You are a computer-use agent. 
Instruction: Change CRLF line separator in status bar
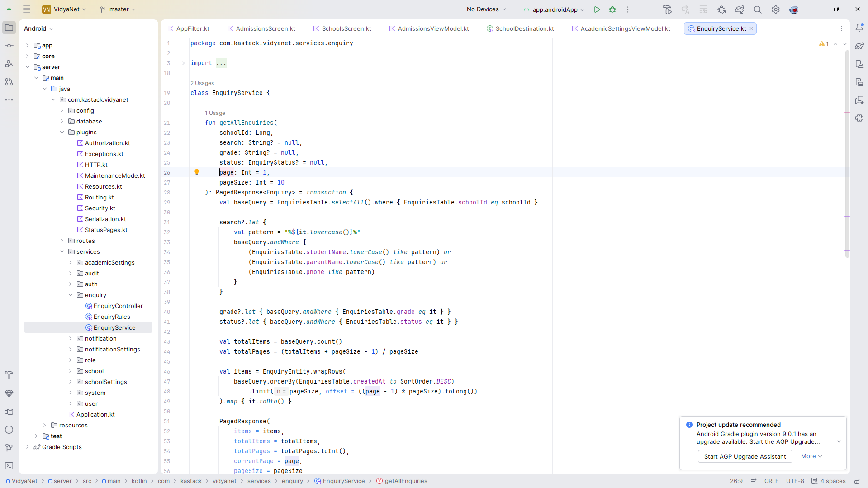tap(772, 481)
